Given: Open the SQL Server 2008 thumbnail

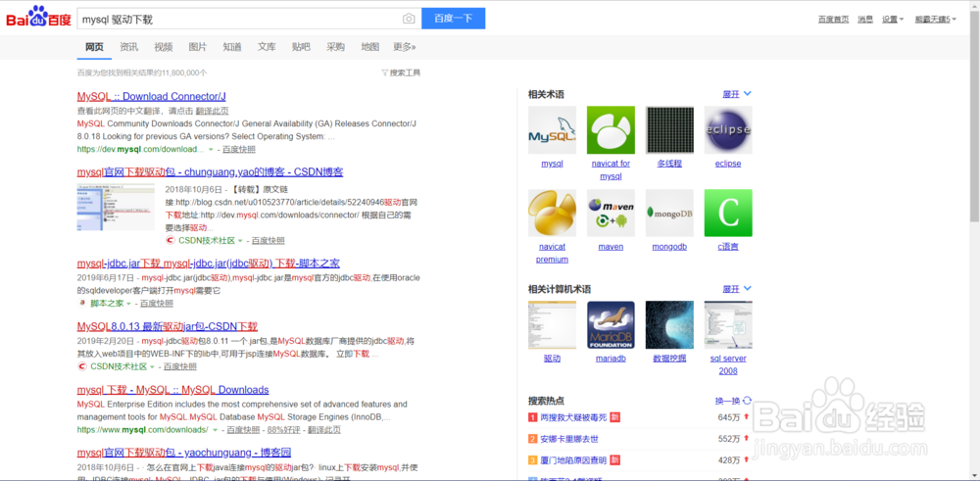Looking at the screenshot, I should [728, 325].
